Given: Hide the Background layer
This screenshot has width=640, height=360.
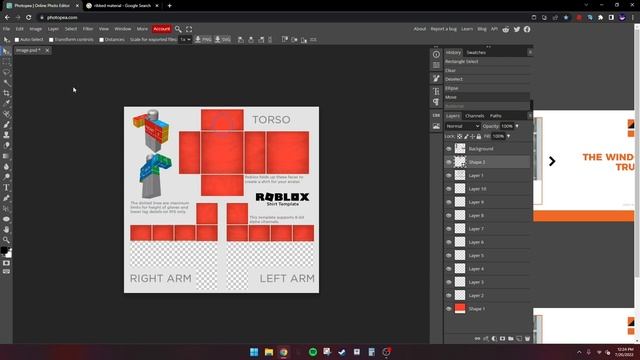Looking at the screenshot, I should coord(449,149).
